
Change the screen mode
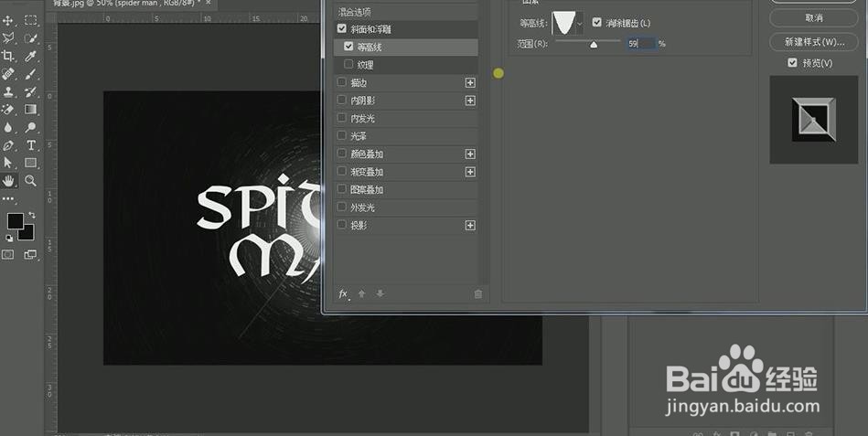click(30, 254)
